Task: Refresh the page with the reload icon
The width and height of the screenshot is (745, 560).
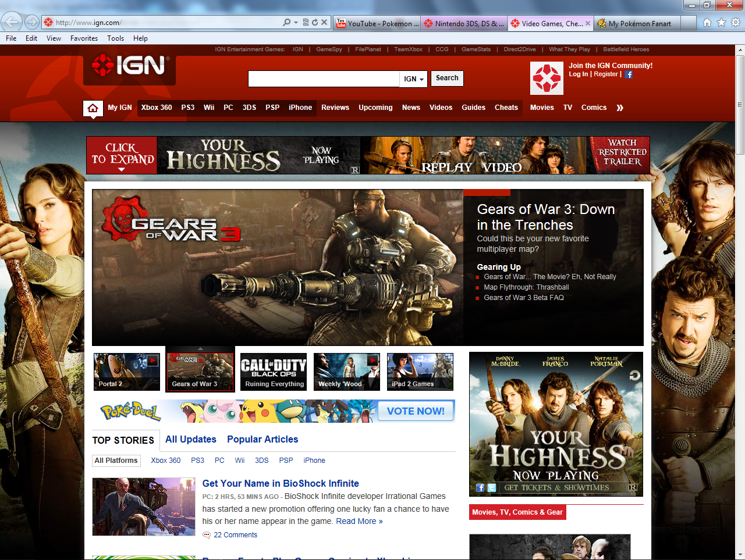Action: tap(315, 23)
